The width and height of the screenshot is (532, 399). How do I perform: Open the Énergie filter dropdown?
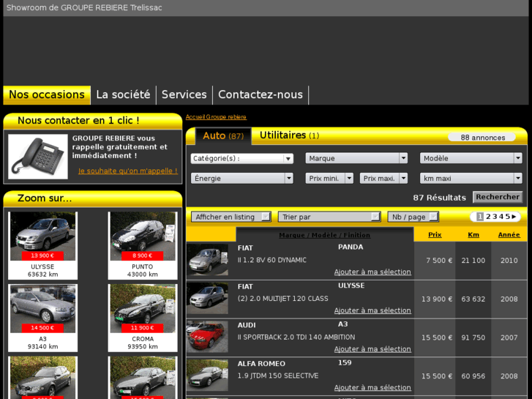click(x=241, y=178)
